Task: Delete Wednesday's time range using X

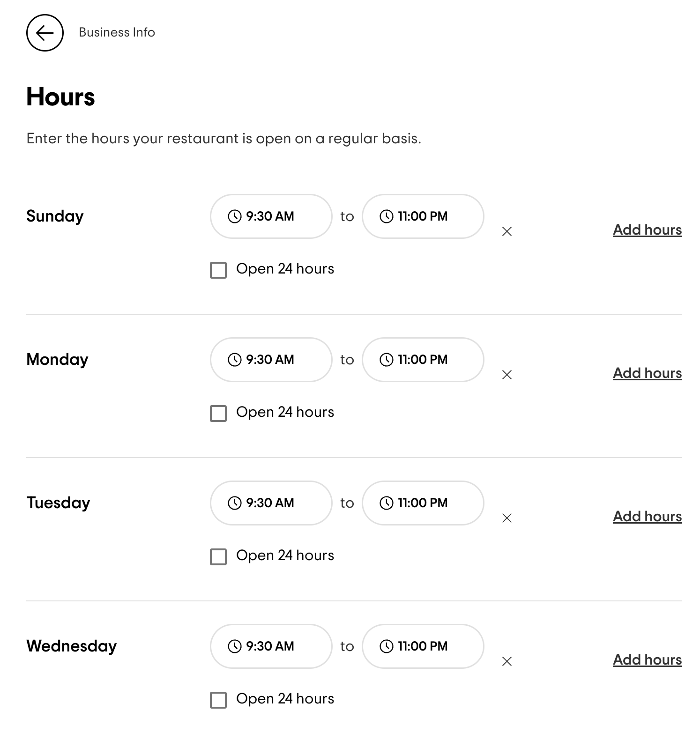Action: pyautogui.click(x=506, y=661)
